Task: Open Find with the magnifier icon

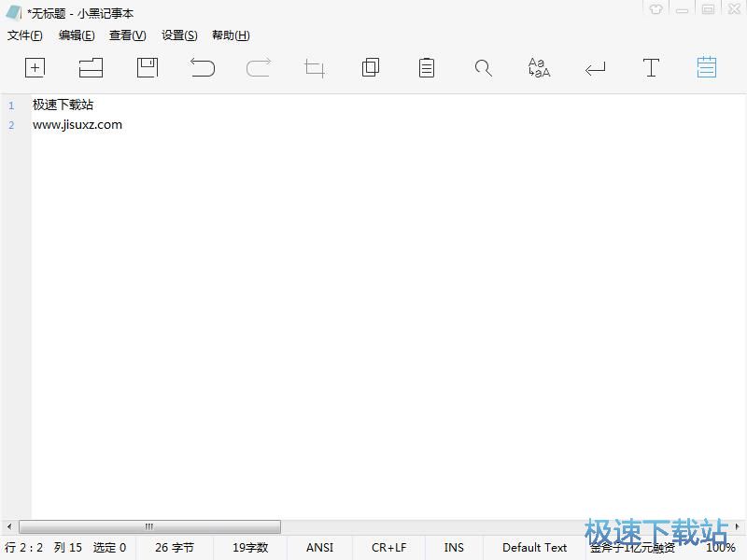Action: 483,68
